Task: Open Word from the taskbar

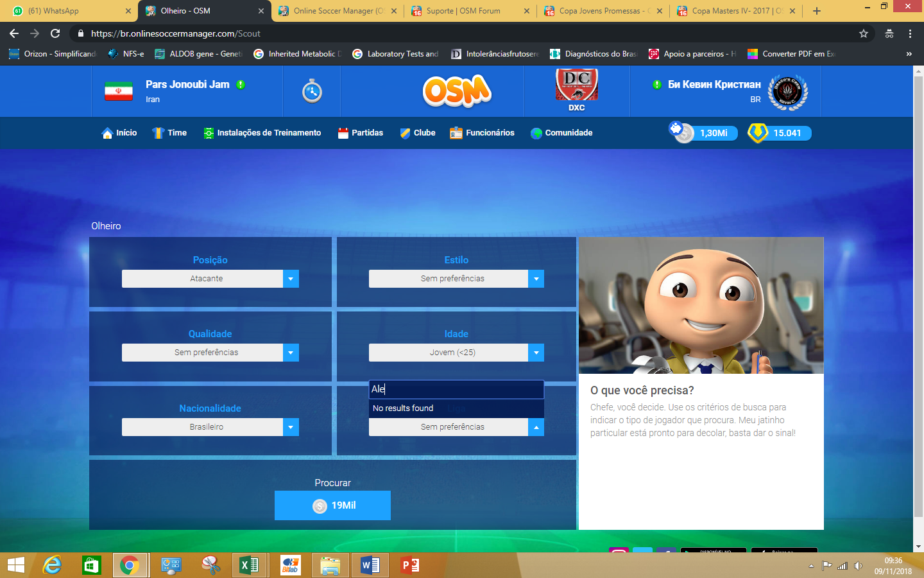Action: click(370, 565)
